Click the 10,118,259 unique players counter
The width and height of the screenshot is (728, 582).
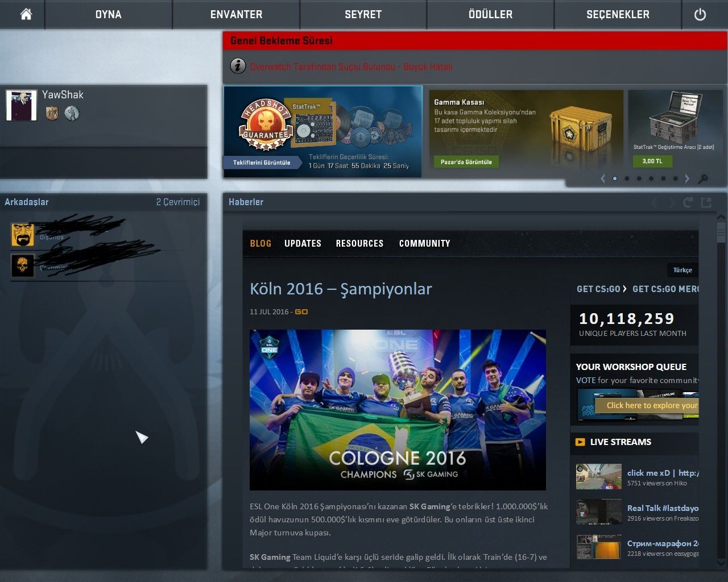click(627, 319)
